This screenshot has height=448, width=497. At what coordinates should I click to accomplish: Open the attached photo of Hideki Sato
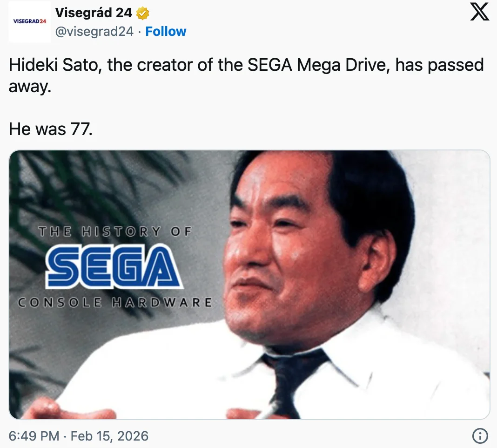click(248, 286)
